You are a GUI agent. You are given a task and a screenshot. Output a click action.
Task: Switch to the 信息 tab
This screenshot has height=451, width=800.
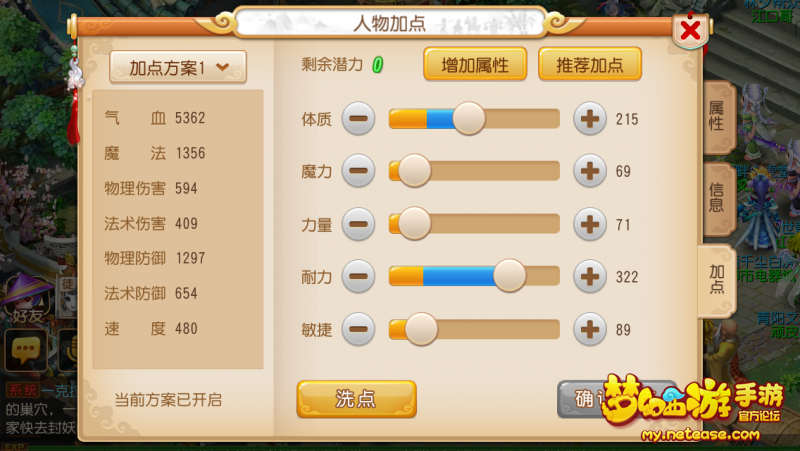click(x=717, y=198)
